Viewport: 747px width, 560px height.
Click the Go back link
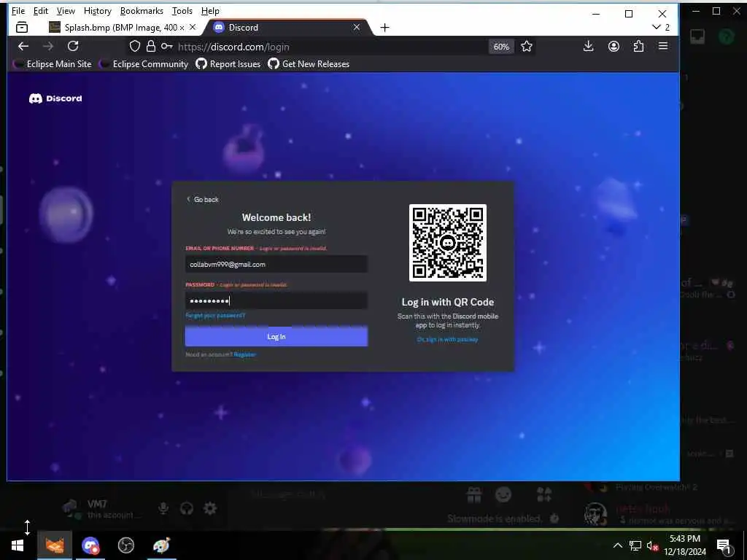[x=203, y=200]
